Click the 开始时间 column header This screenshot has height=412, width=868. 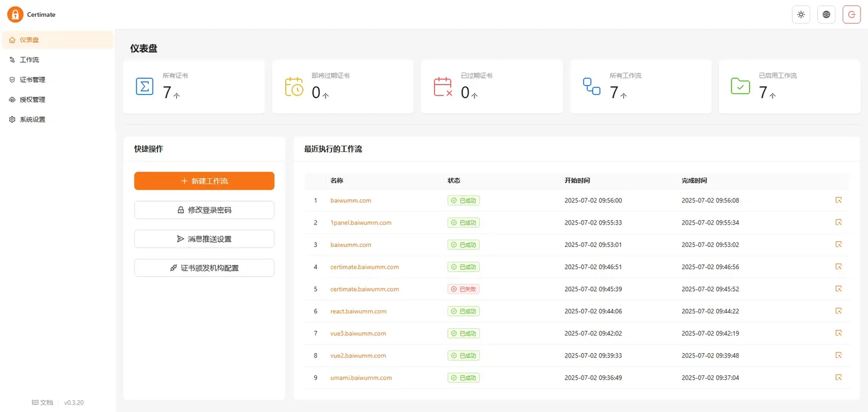pos(577,181)
